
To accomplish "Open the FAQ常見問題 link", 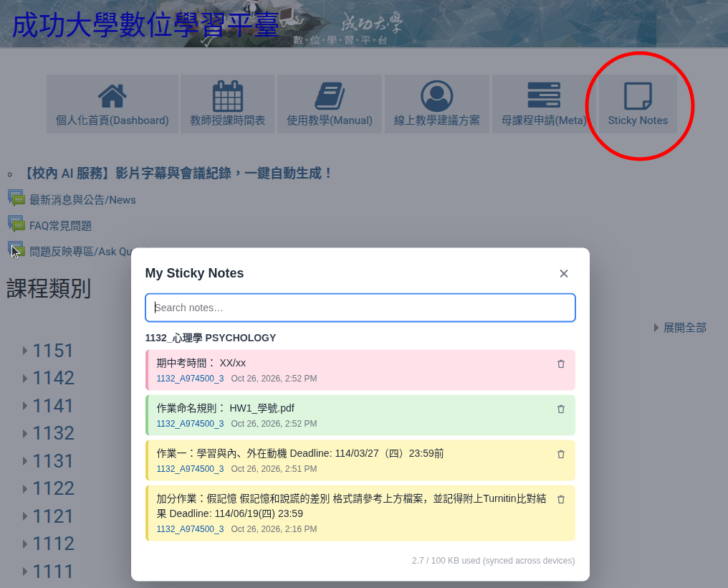I will tap(60, 226).
